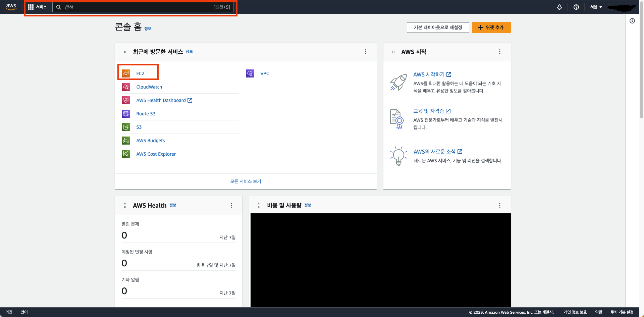Viewport: 644px width, 317px height.
Task: Click 의견 in the footer
Action: [x=9, y=312]
